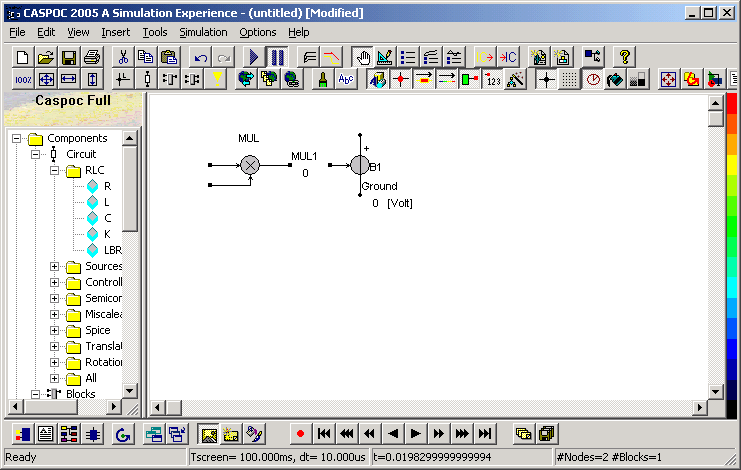Image resolution: width=741 pixels, height=470 pixels.
Task: Select the green paintbrush tool
Action: [x=323, y=79]
